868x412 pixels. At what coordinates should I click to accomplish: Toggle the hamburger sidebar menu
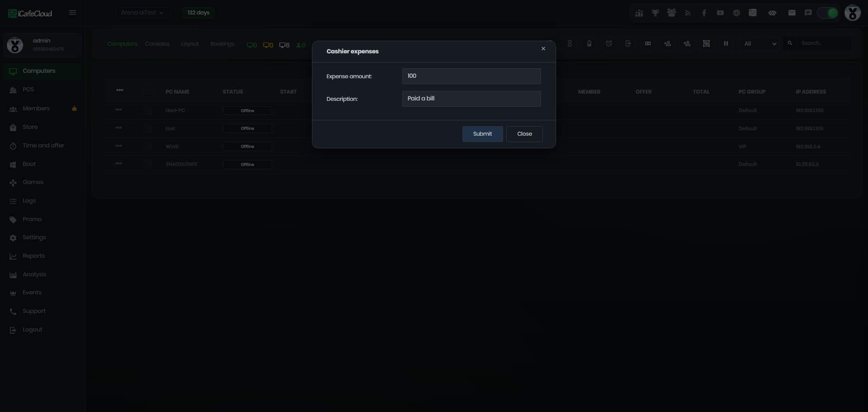pyautogui.click(x=72, y=13)
